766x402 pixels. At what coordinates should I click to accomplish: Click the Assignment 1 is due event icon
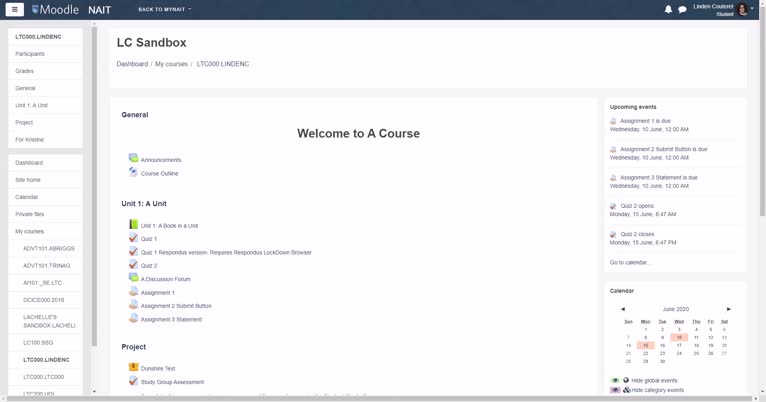click(613, 121)
